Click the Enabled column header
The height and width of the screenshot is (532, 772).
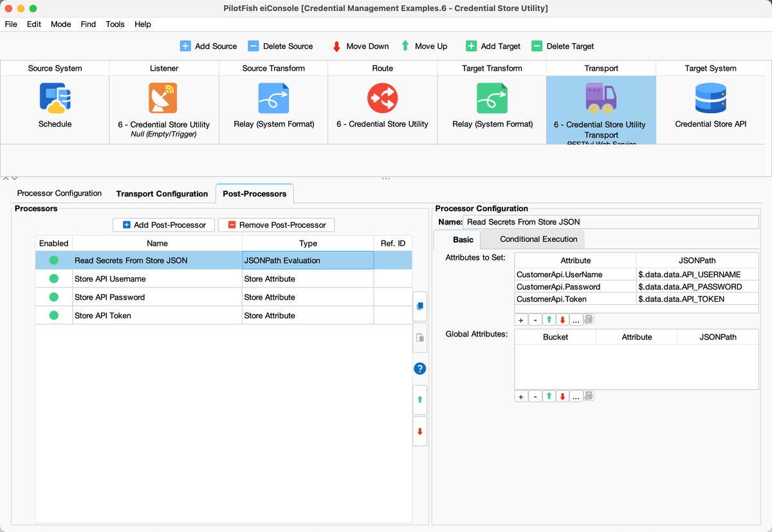pos(53,243)
